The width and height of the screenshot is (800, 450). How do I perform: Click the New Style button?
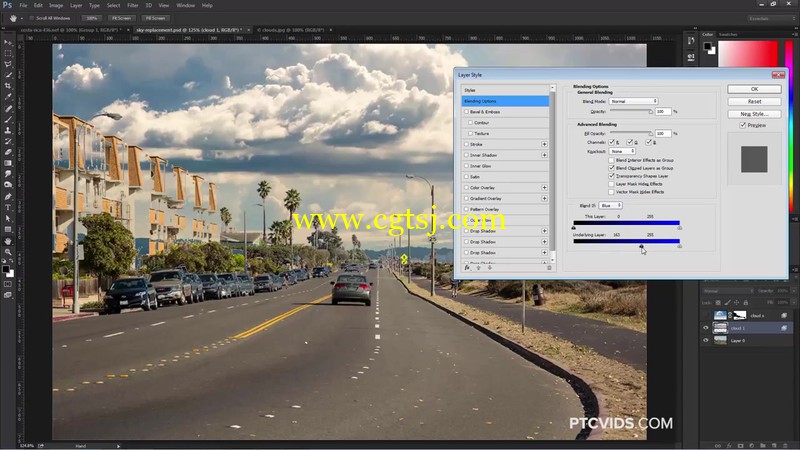tap(754, 114)
